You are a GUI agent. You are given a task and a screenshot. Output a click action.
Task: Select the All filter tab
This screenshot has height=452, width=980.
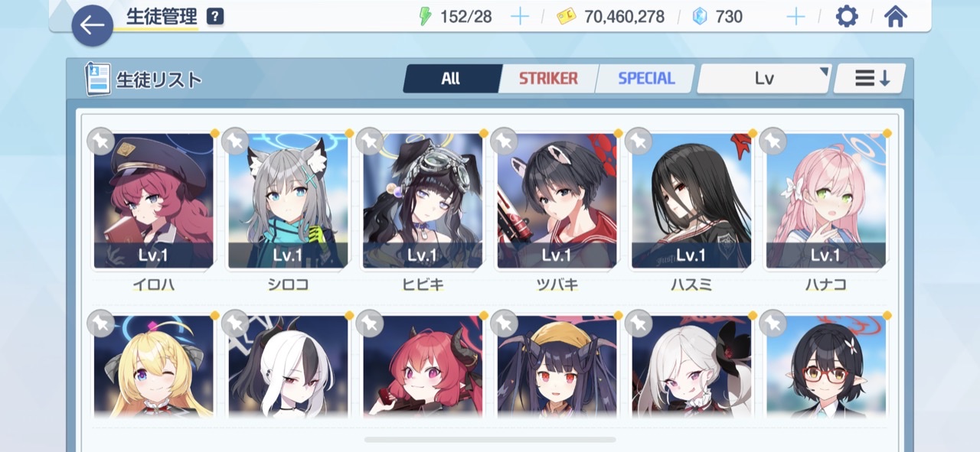click(x=451, y=78)
